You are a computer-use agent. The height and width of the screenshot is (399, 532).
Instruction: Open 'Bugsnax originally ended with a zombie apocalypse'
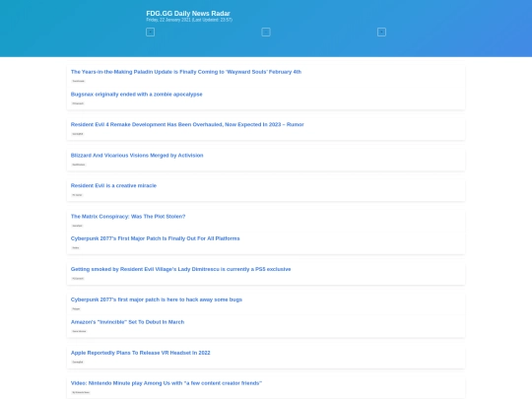tap(136, 95)
